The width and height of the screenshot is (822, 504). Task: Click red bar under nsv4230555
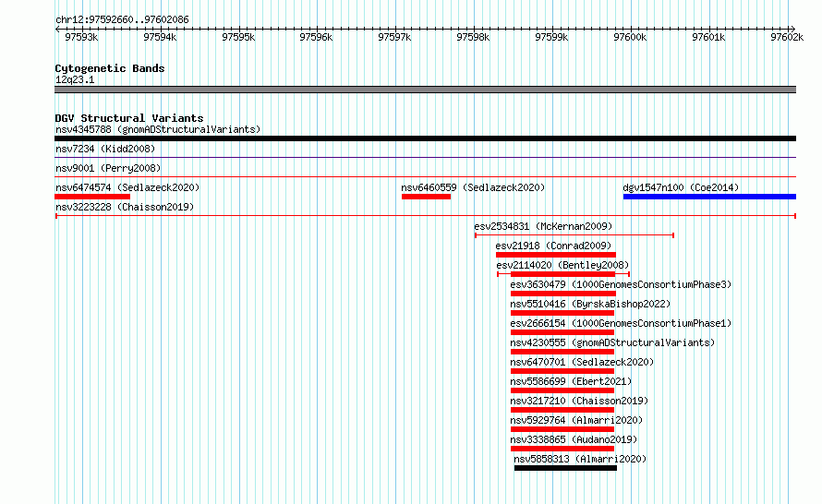tap(562, 352)
